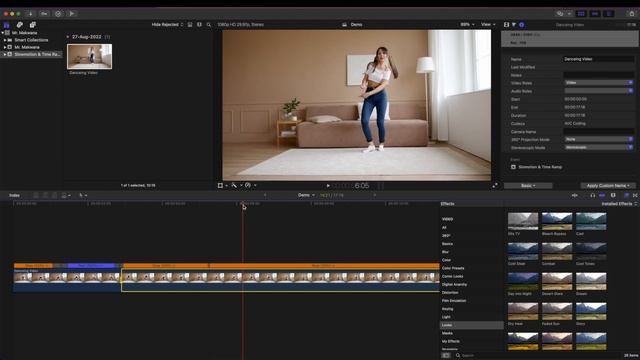Toggle the Effects browser button
Image resolution: width=640 pixels, height=360 pixels.
click(627, 196)
